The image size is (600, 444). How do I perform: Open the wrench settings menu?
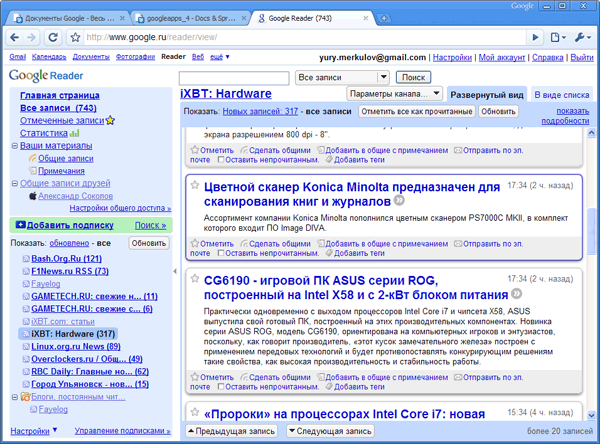580,37
